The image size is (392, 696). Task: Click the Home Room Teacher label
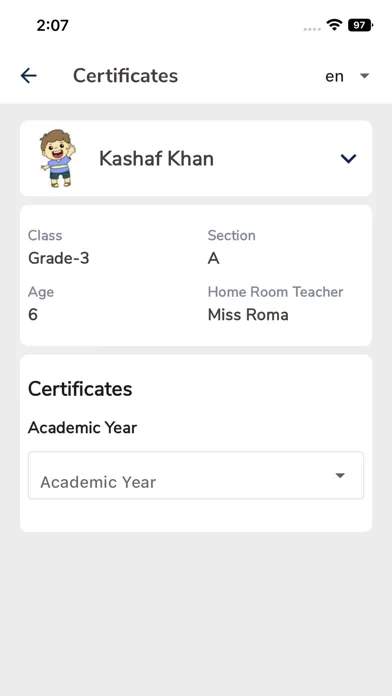[x=275, y=292]
